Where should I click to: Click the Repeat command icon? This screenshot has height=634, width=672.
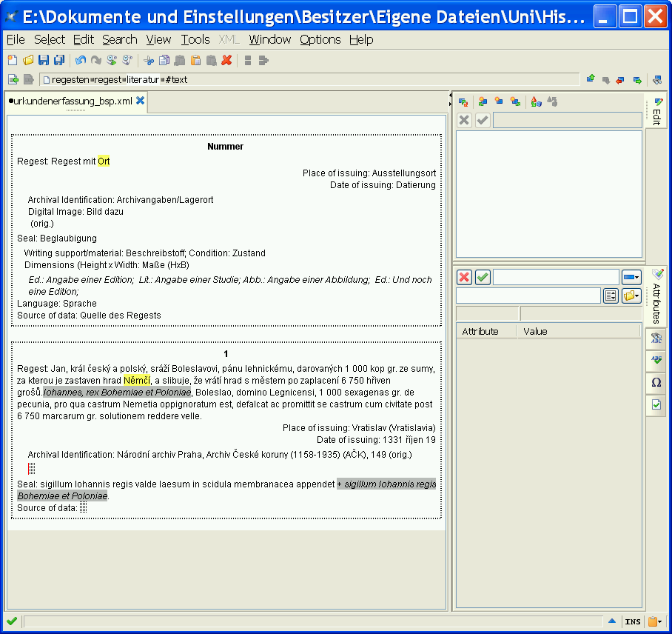(112, 61)
